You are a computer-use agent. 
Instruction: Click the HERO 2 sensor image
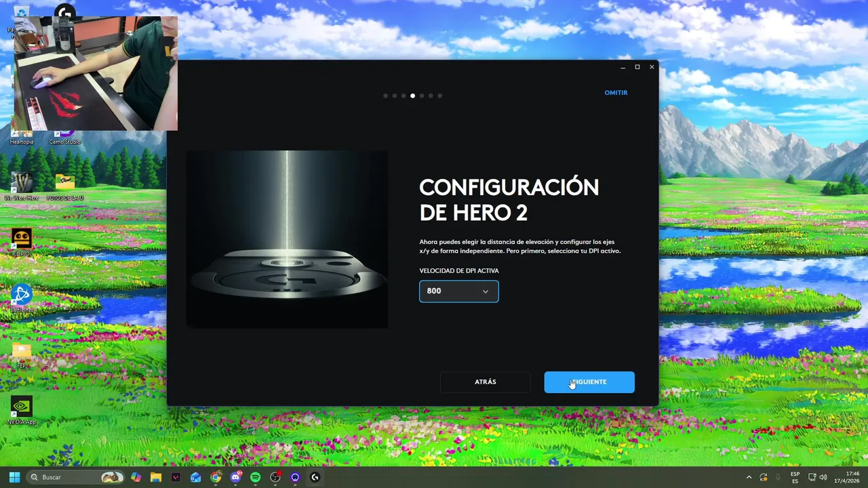tap(287, 239)
